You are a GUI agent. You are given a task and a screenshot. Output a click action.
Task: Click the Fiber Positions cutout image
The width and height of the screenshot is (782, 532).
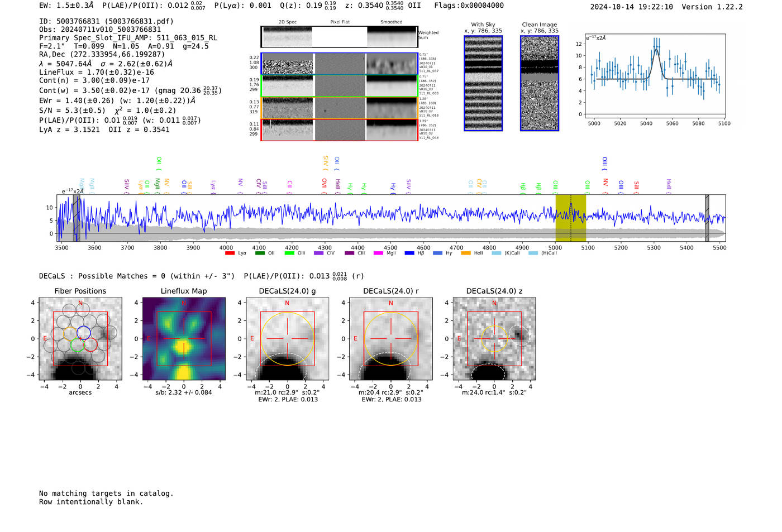(80, 339)
